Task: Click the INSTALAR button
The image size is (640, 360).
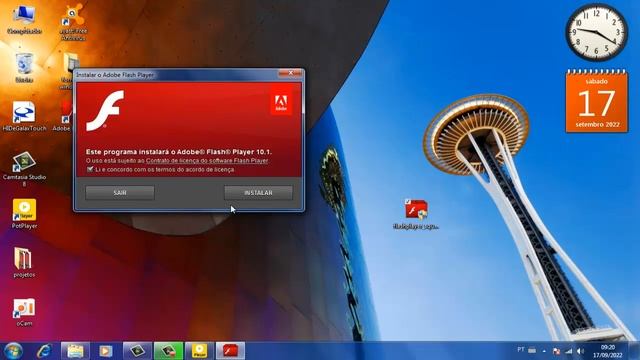Action: pos(258,193)
